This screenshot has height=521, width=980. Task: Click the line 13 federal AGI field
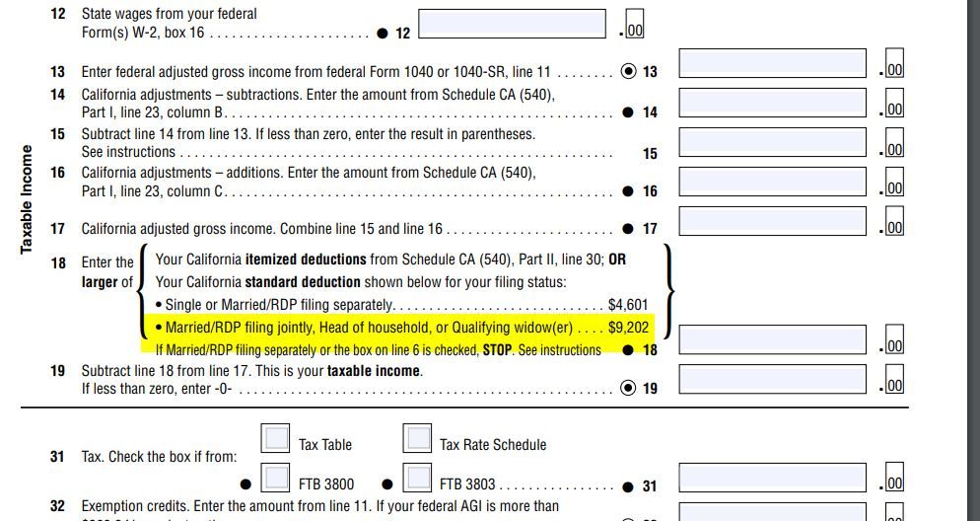(x=773, y=63)
